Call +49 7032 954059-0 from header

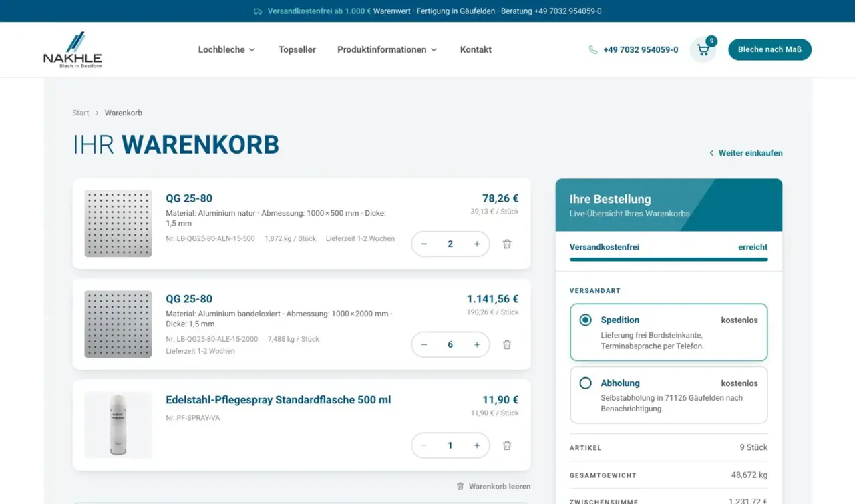641,50
